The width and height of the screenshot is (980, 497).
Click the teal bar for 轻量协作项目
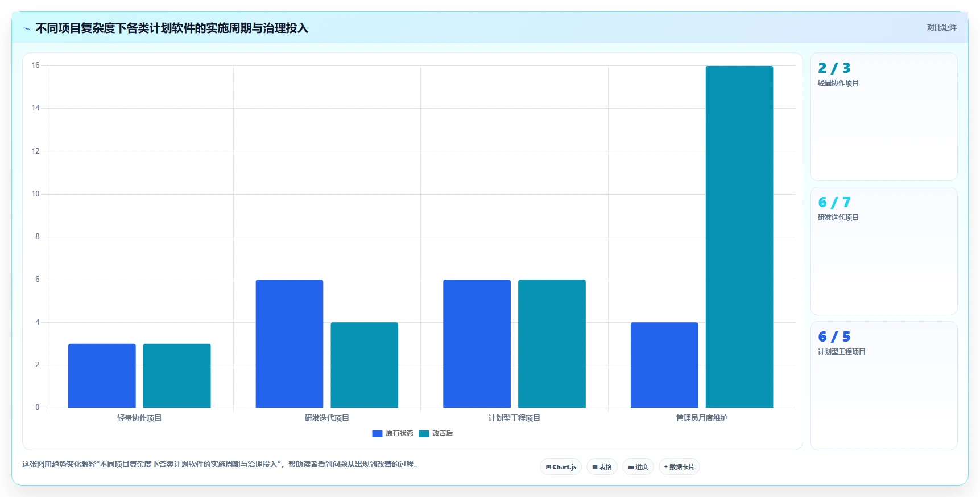pos(177,376)
